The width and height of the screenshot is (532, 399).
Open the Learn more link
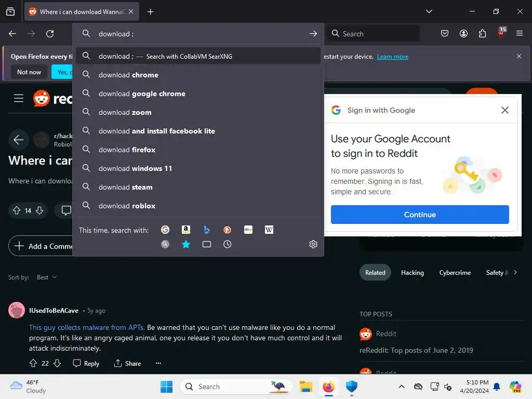click(393, 57)
